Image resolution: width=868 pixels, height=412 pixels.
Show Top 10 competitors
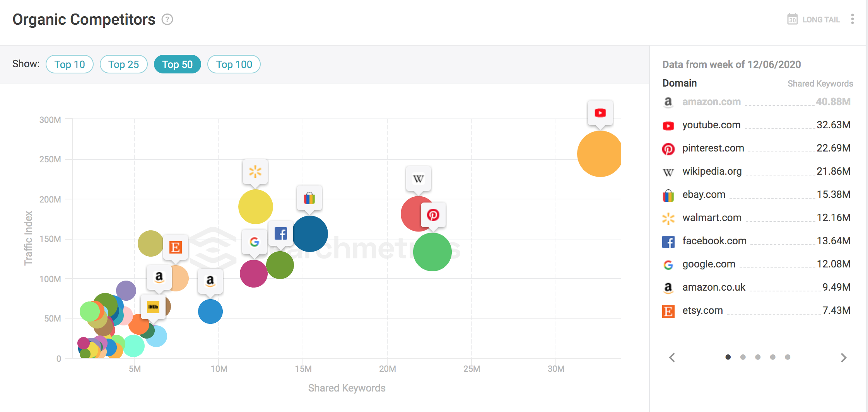point(70,64)
